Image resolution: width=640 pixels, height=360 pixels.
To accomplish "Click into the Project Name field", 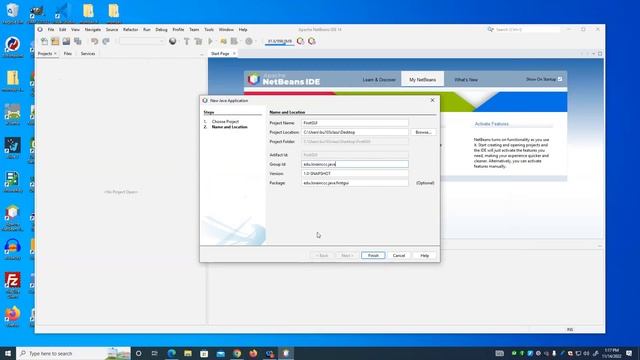I will [x=355, y=123].
